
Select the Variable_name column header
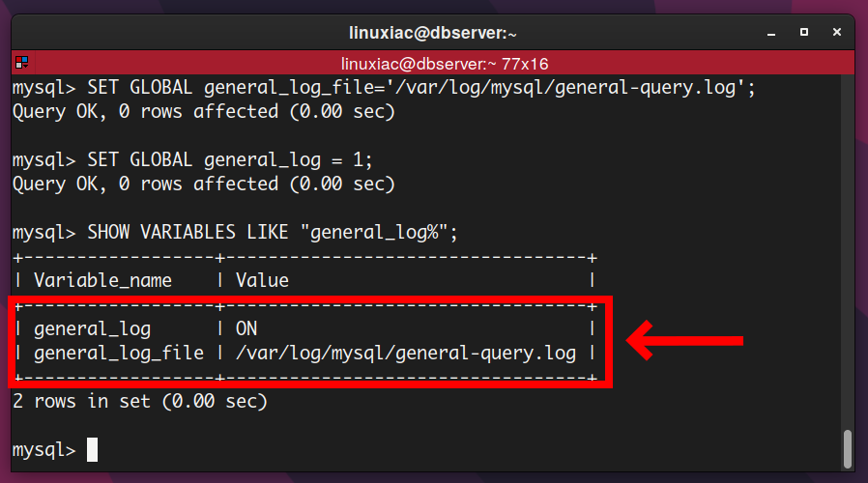[103, 280]
